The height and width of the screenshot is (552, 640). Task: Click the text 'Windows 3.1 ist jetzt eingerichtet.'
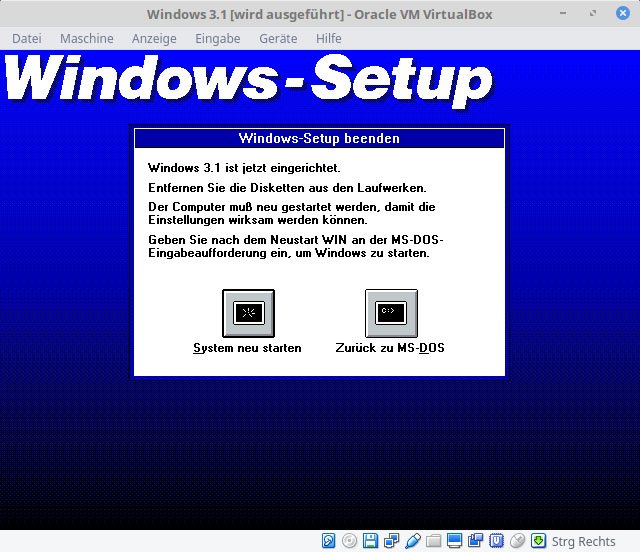click(x=244, y=168)
